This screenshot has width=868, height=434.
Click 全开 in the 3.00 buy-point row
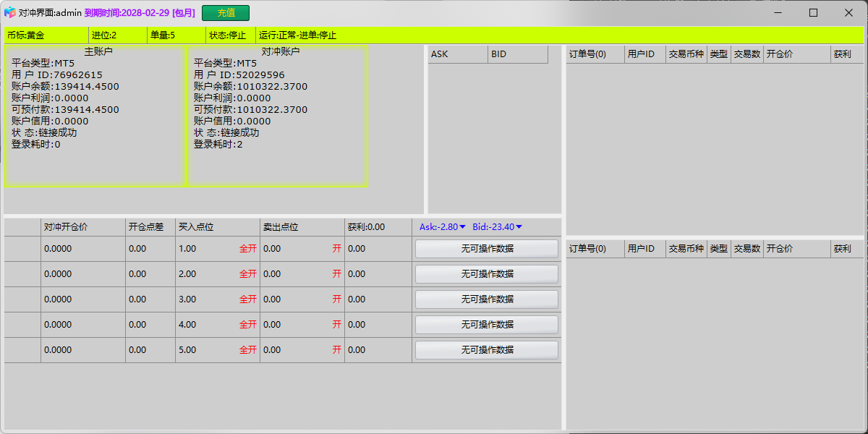248,299
